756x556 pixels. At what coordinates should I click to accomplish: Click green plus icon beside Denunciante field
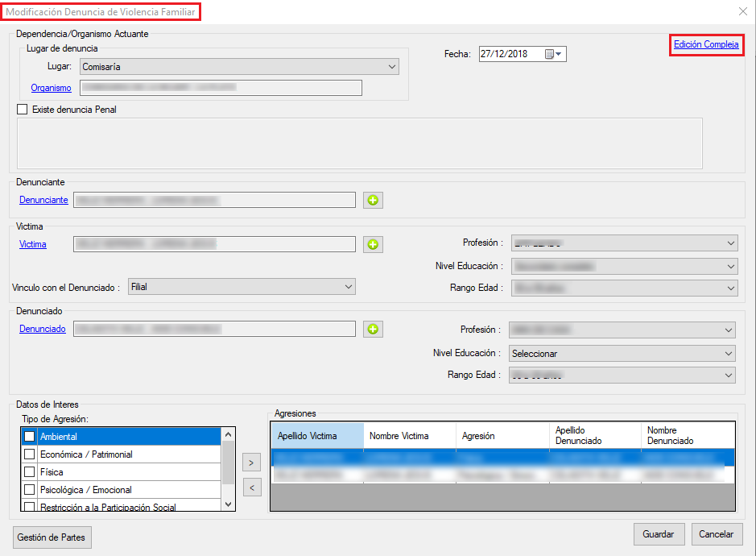point(373,200)
